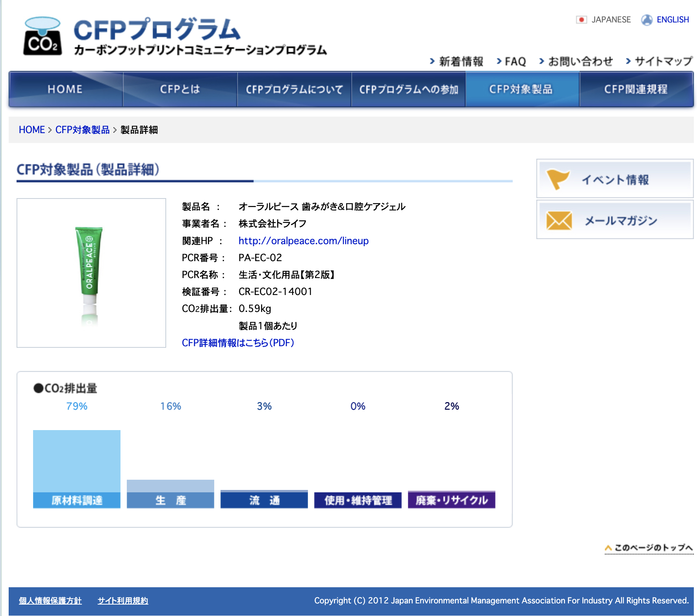Click the 製品詳細 breadcrumb text
The image size is (697, 616).
(x=139, y=130)
